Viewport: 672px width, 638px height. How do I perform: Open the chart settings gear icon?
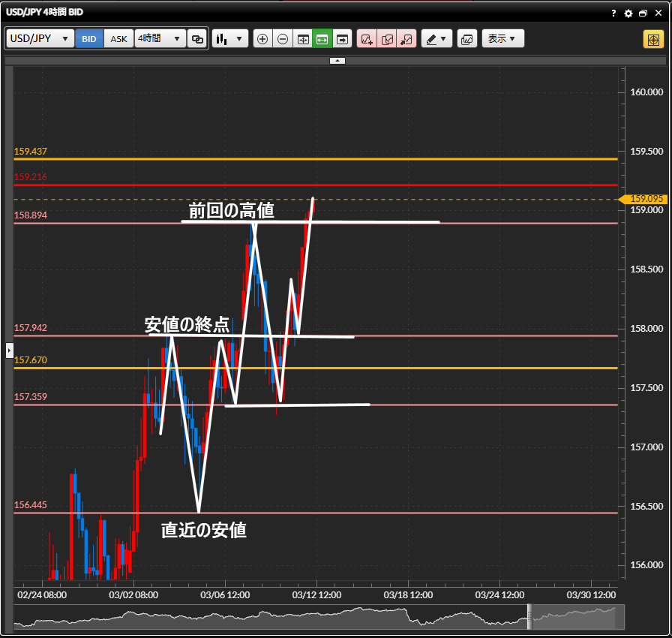click(628, 14)
